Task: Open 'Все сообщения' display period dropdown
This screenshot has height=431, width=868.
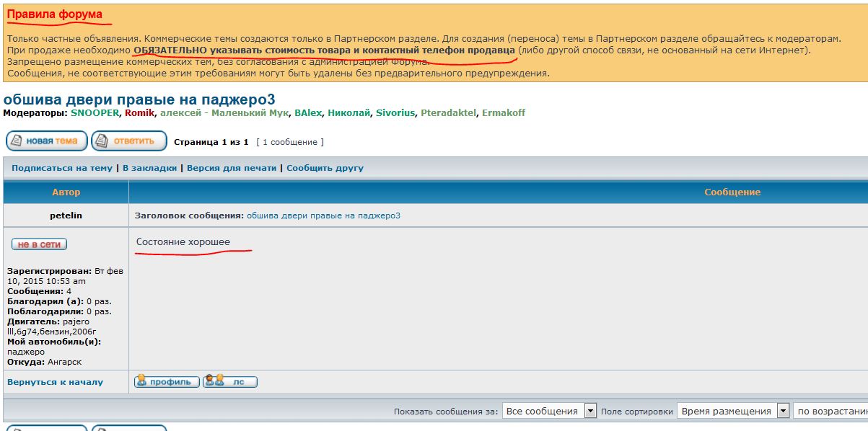Action: (x=550, y=411)
